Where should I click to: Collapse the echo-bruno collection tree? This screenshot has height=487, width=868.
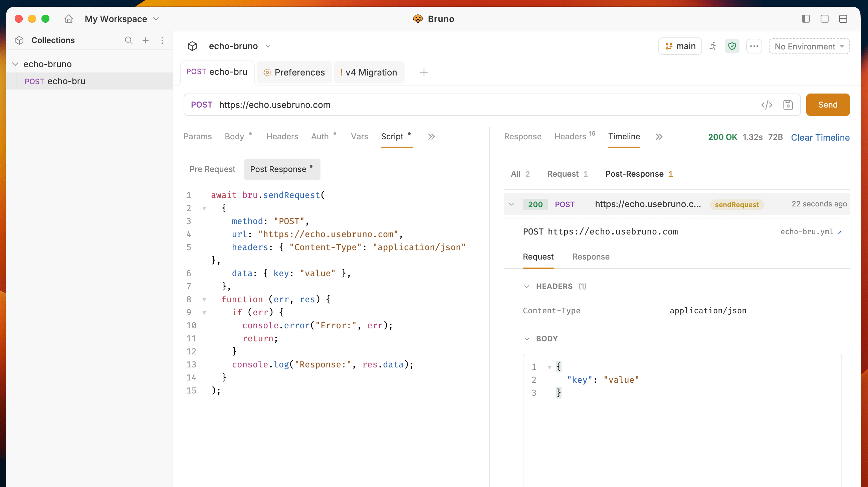(15, 64)
